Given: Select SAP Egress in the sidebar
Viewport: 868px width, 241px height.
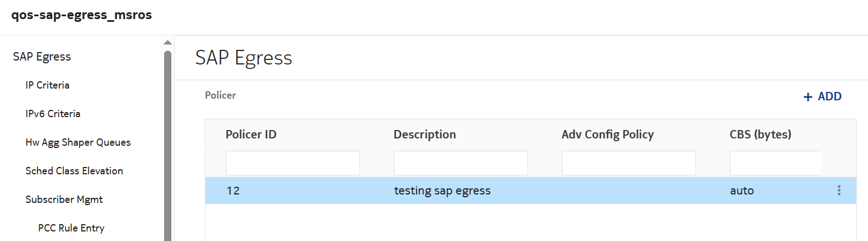Looking at the screenshot, I should click(x=42, y=57).
